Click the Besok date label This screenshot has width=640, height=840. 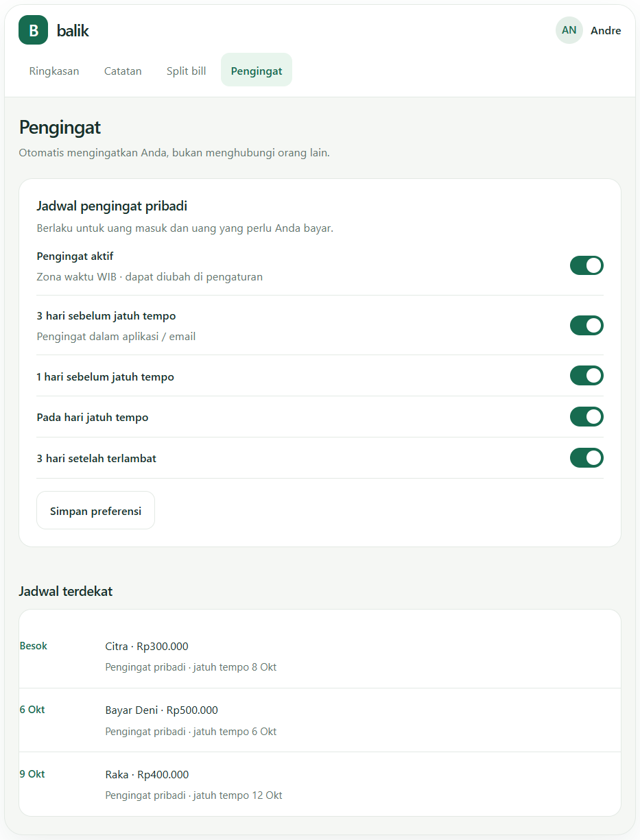(x=34, y=646)
